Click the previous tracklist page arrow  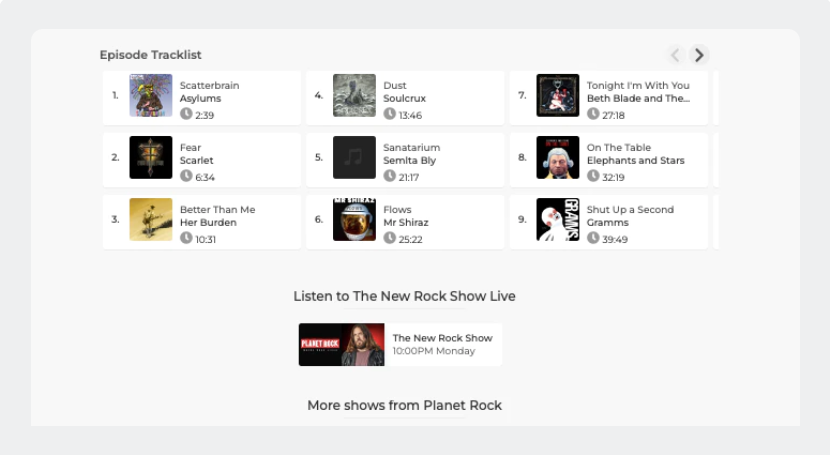[x=675, y=55]
